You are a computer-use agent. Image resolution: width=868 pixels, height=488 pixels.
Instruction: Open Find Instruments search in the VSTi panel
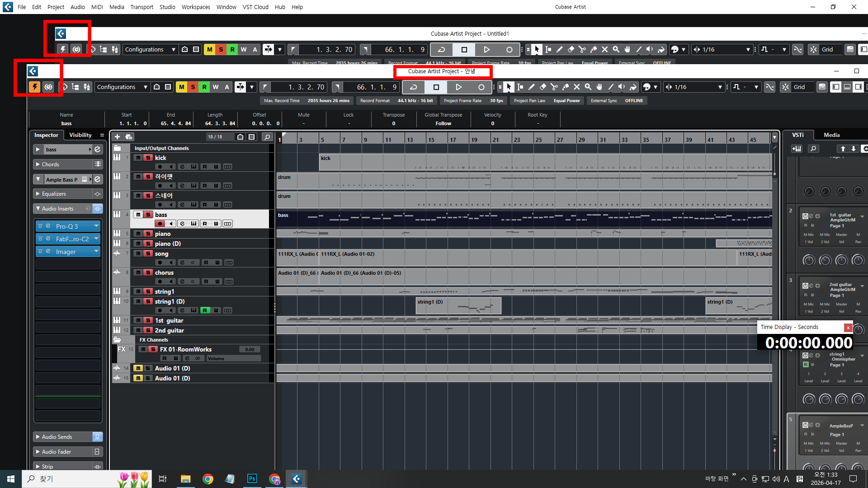(813, 149)
